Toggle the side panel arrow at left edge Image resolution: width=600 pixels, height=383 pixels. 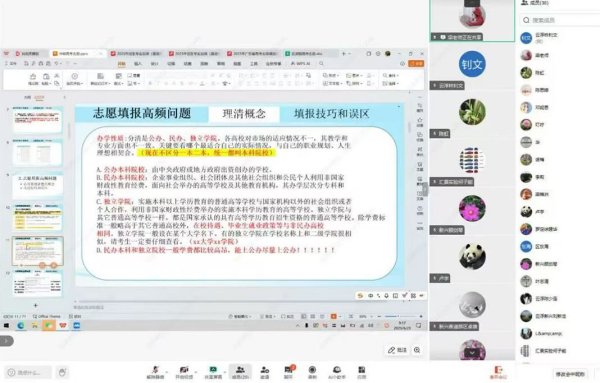(x=7, y=341)
